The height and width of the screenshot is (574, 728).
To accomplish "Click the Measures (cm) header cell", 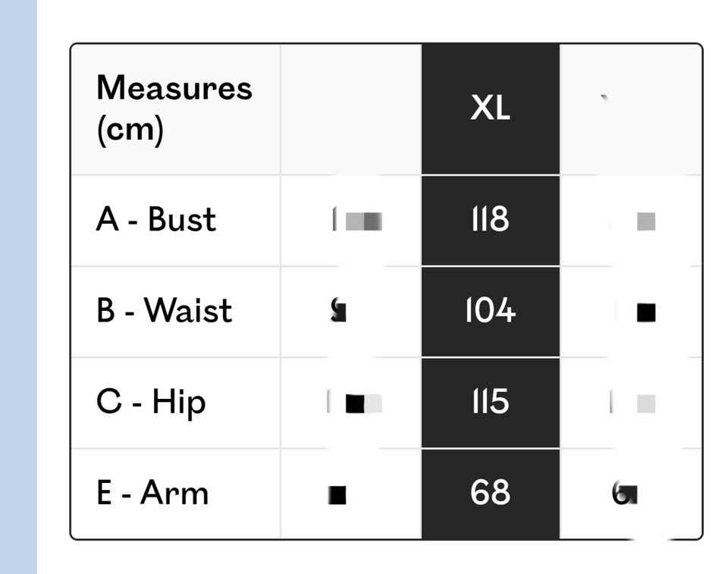I will coord(174,108).
